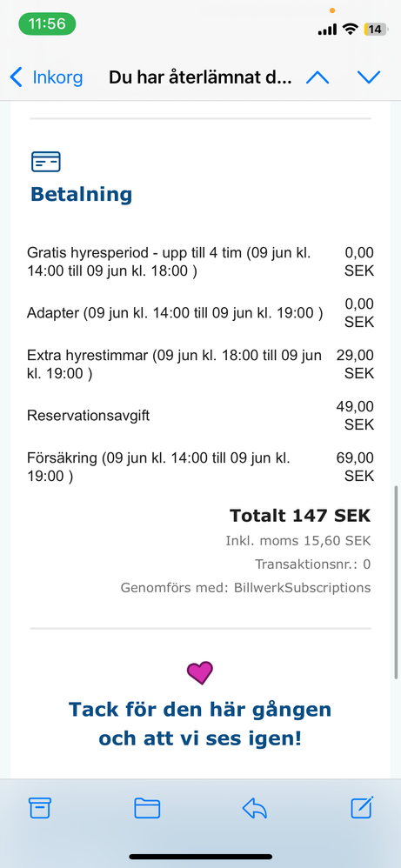This screenshot has height=868, width=401.
Task: Tap the green 11:56 time pill
Action: point(47,23)
